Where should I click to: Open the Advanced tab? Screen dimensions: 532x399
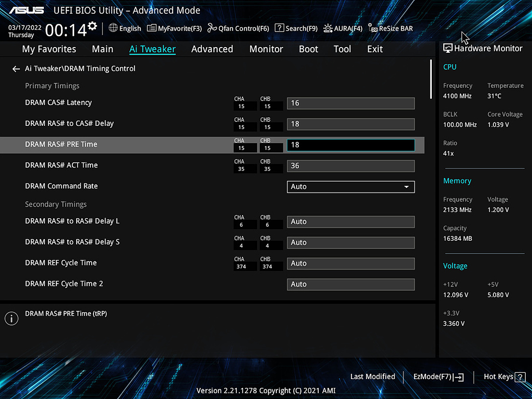pyautogui.click(x=212, y=49)
